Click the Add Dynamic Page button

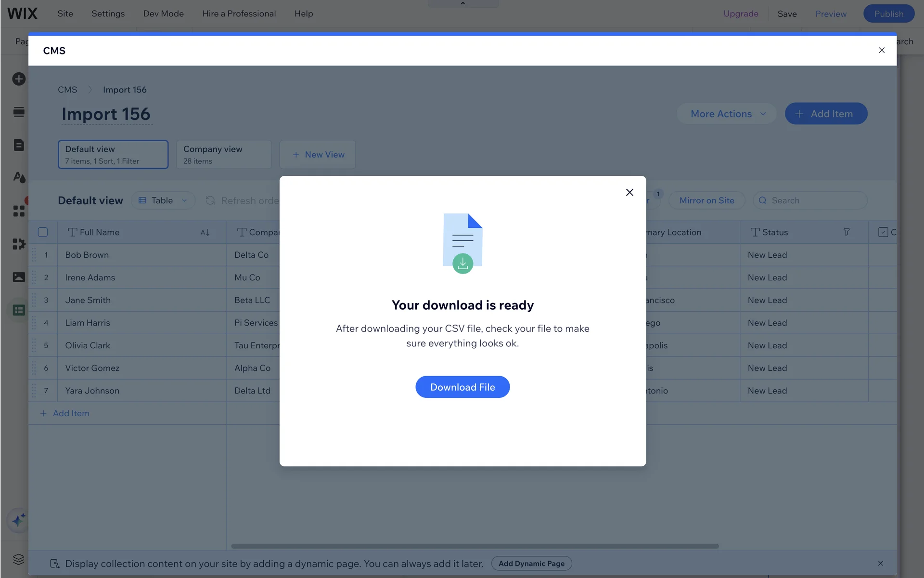[x=531, y=564]
